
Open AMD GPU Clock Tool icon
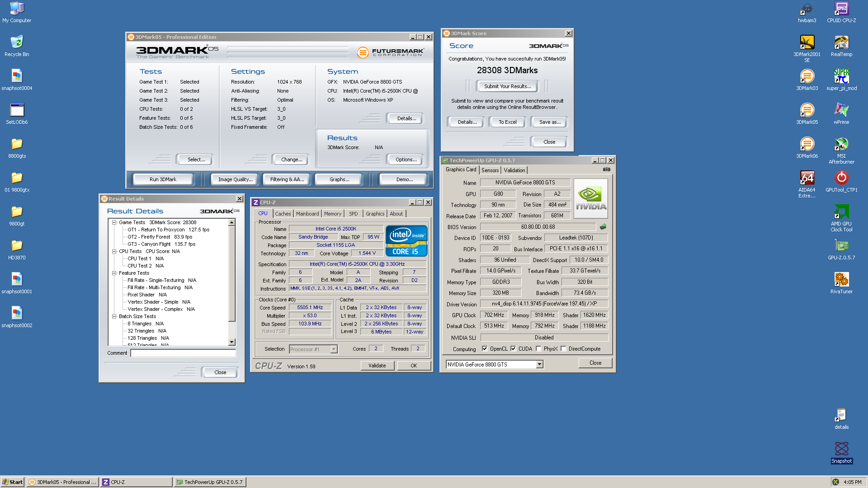(x=841, y=218)
